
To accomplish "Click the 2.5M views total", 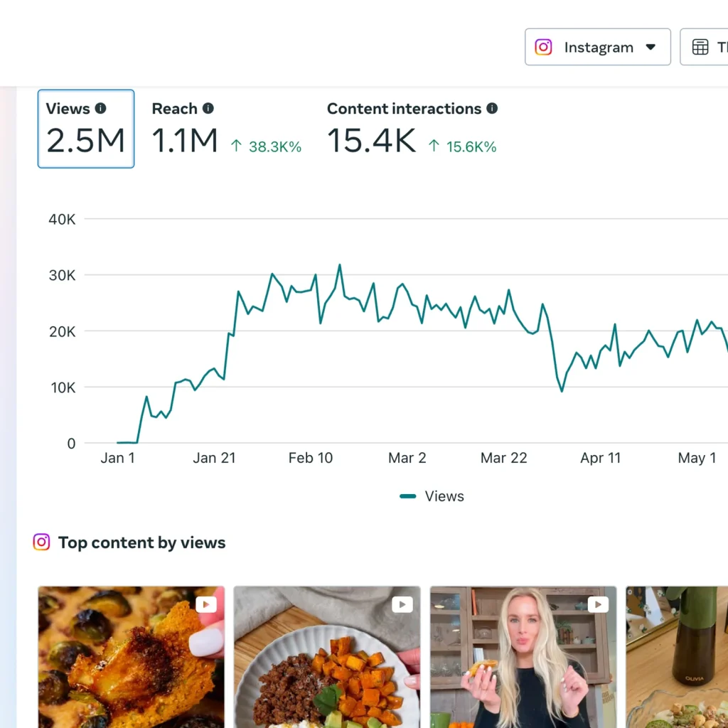I will [86, 141].
